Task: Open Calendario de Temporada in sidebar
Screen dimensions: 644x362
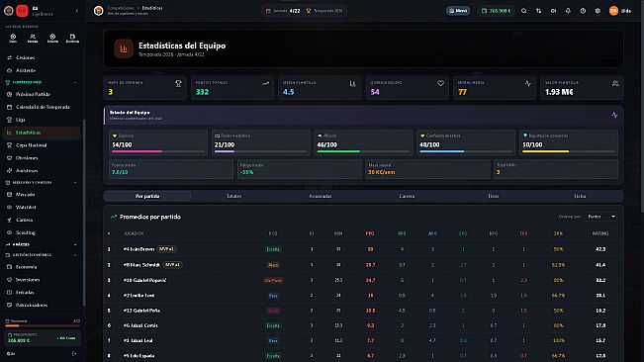Action: [43, 107]
